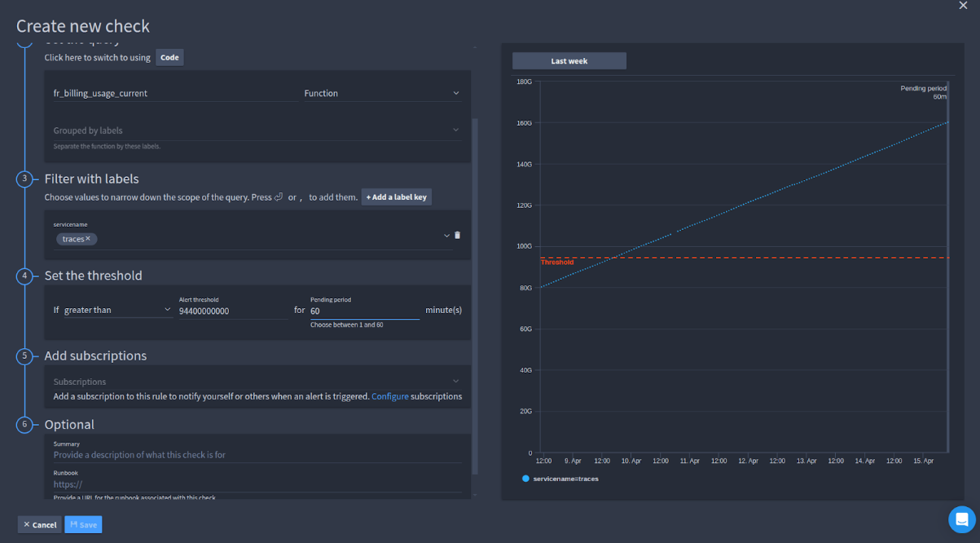Click the Create new check title
The height and width of the screenshot is (543, 980).
[x=83, y=26]
